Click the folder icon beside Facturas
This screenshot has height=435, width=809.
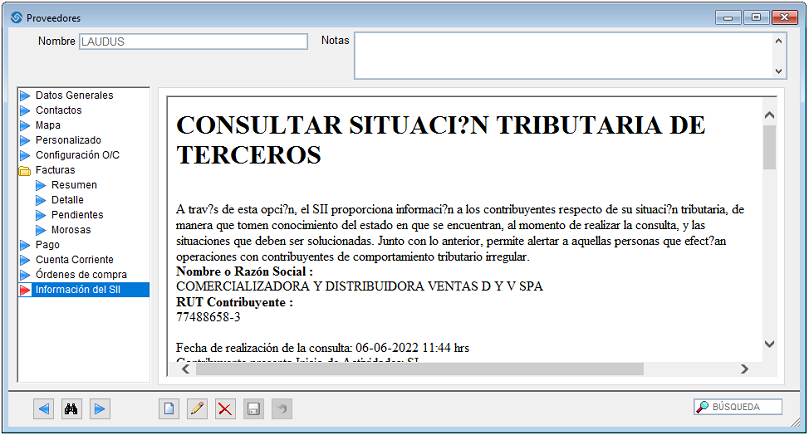point(25,170)
